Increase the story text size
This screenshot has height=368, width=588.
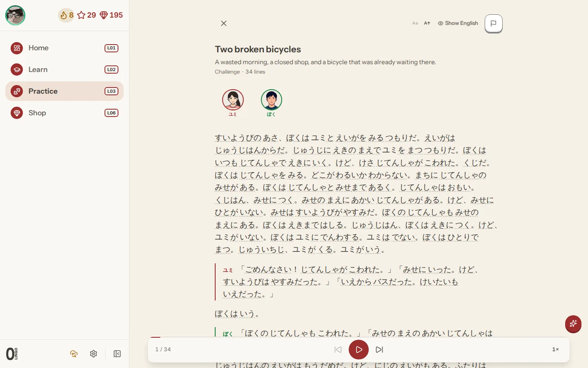tap(427, 23)
